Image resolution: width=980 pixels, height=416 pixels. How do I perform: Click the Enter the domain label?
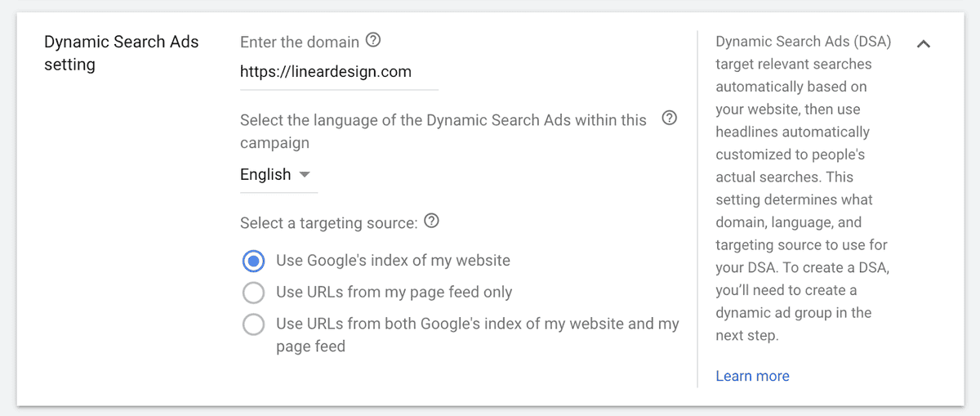click(300, 41)
